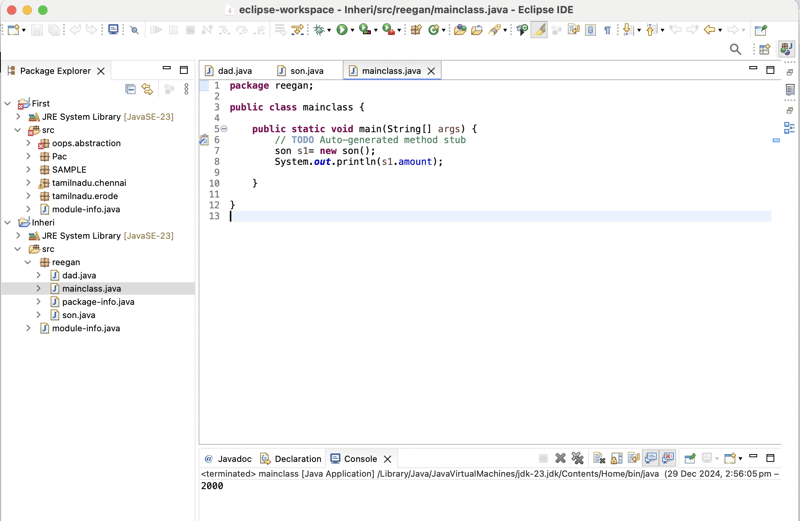Toggle Link with Editor in Package Explorer
The width and height of the screenshot is (800, 521).
pyautogui.click(x=148, y=89)
